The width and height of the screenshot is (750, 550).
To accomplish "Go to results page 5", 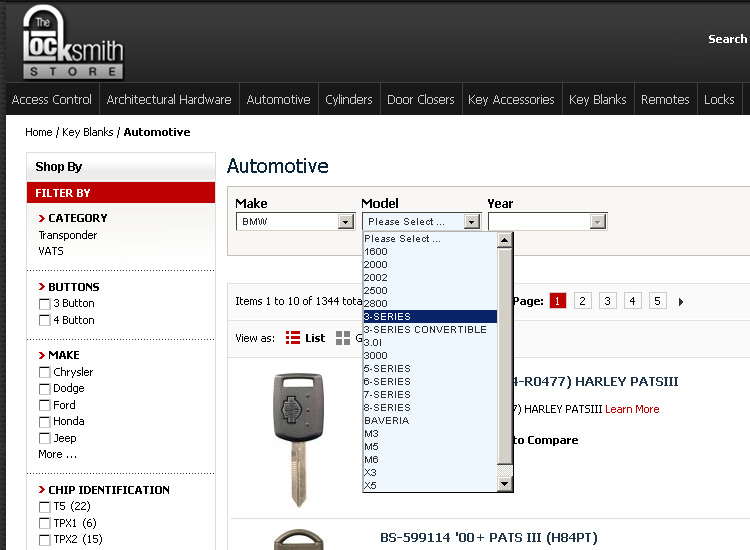I will pos(658,301).
